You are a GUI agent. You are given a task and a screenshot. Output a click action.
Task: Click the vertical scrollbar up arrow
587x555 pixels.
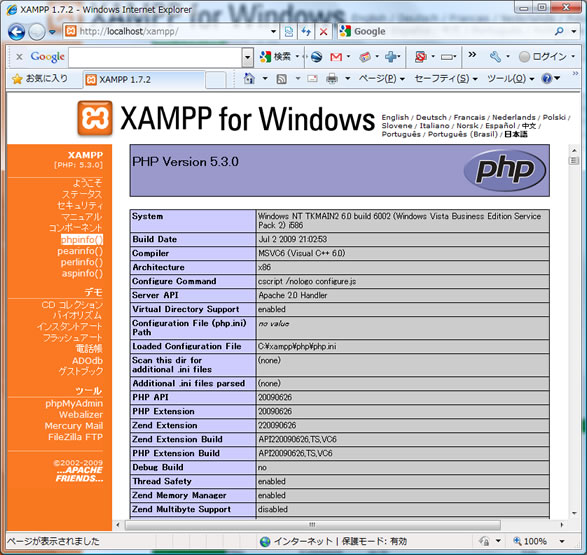[x=574, y=150]
